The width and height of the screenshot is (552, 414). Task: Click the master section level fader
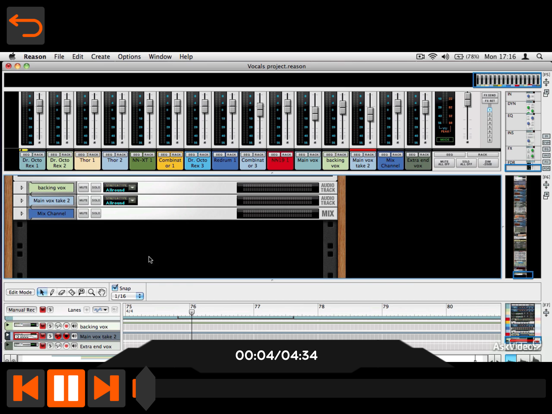(468, 100)
